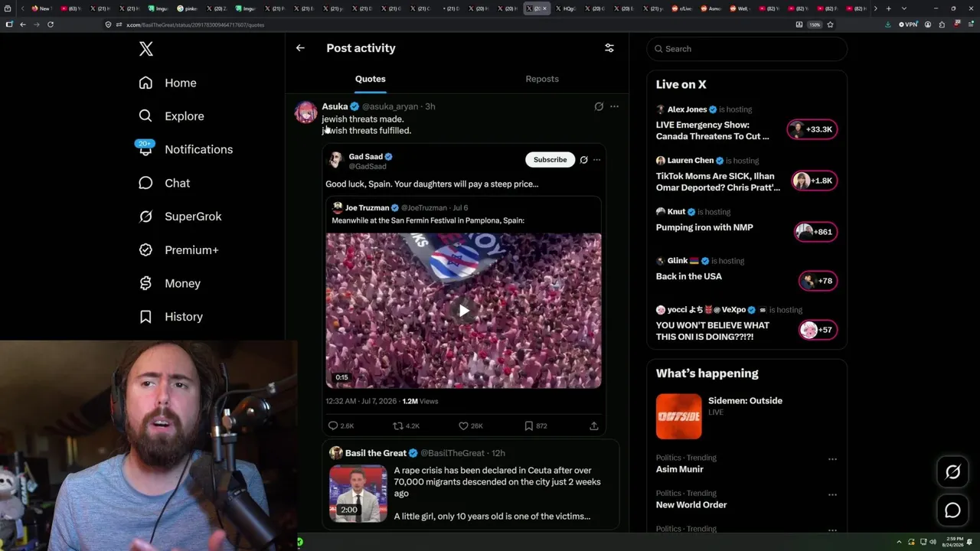Join Lauren Chen live space +1.8K
Screen dimensions: 980x551
814,181
